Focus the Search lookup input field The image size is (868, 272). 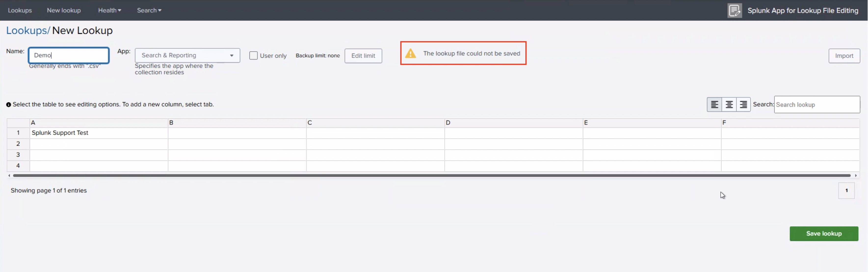click(x=816, y=105)
